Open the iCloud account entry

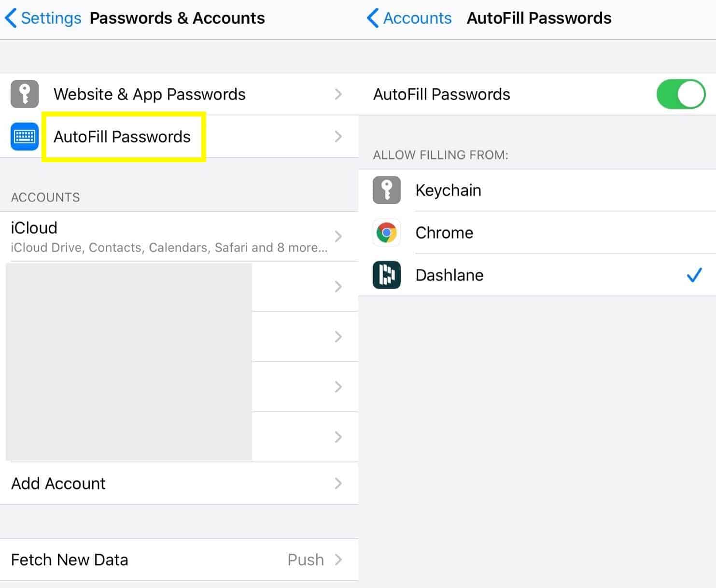click(x=179, y=237)
